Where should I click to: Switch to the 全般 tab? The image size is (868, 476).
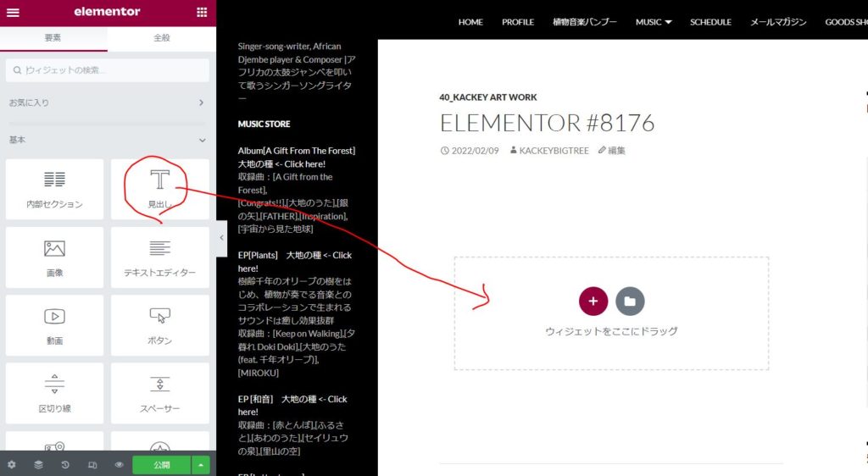[162, 38]
